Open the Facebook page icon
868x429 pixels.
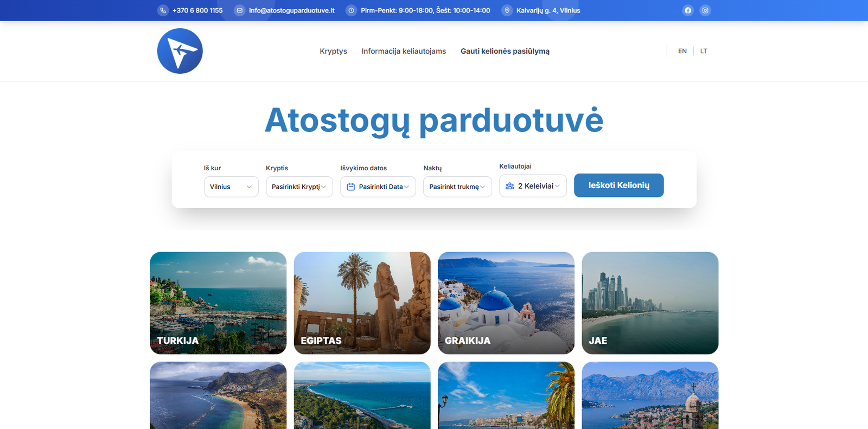click(688, 10)
